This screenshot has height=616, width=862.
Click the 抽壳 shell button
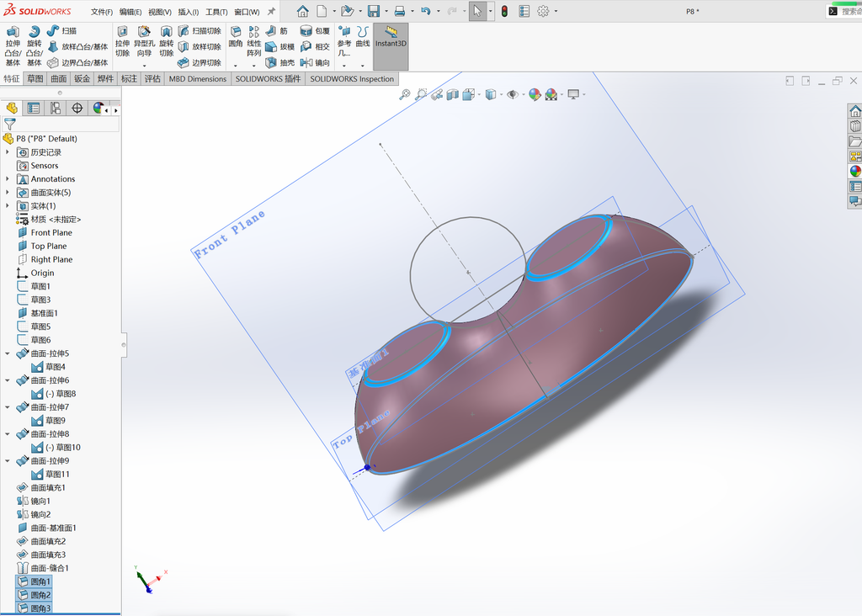pos(280,62)
